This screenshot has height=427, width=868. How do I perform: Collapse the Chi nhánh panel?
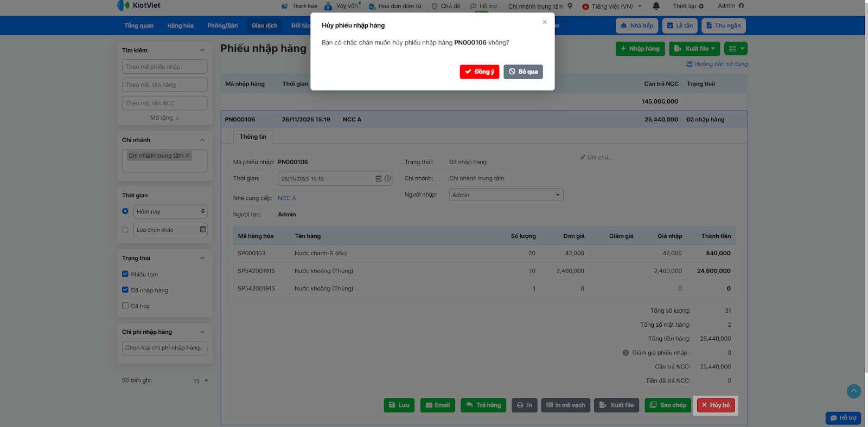click(x=202, y=140)
